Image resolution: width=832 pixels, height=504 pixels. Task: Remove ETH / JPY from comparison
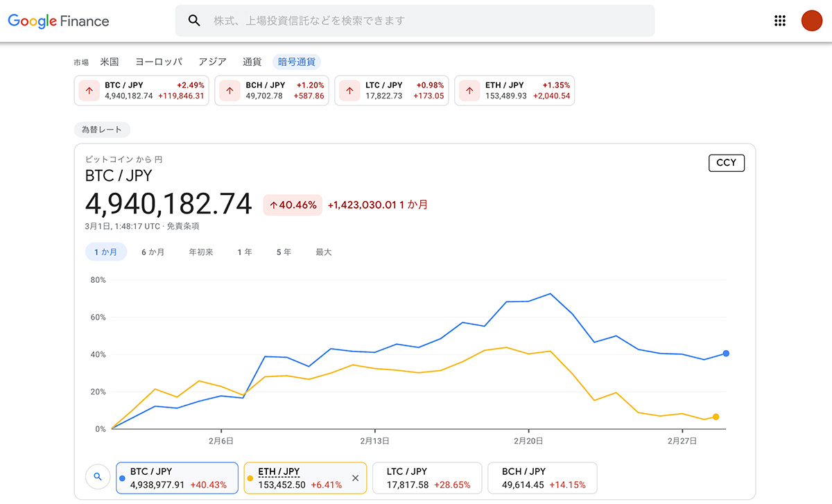(x=356, y=478)
